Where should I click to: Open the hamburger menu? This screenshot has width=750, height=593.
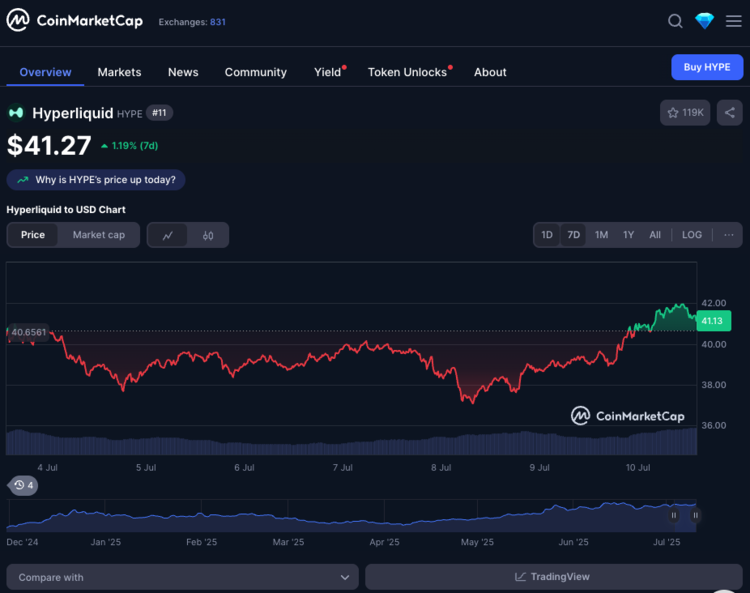point(733,21)
